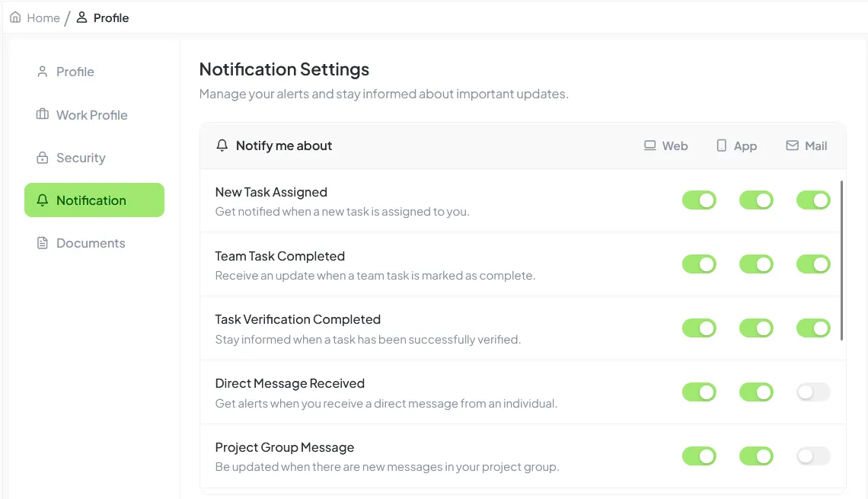The image size is (868, 499).
Task: Select the Profile person icon in sidebar
Action: coord(43,71)
